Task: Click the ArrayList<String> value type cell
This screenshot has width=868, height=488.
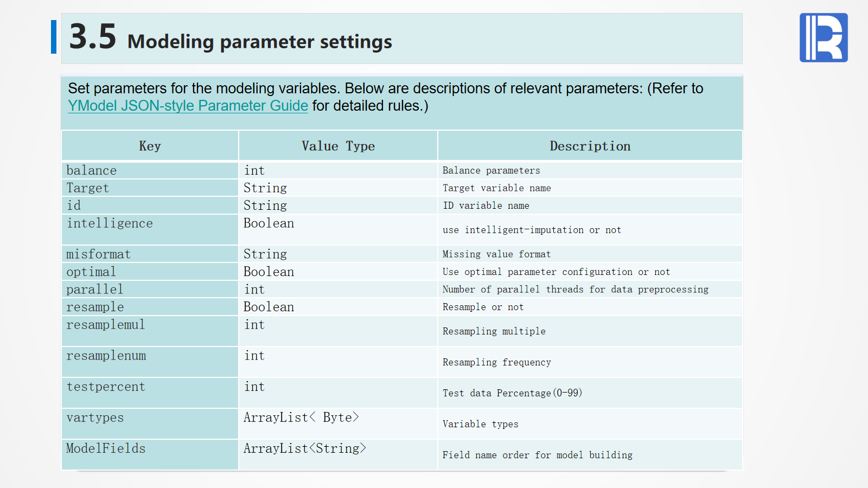Action: coord(305,448)
